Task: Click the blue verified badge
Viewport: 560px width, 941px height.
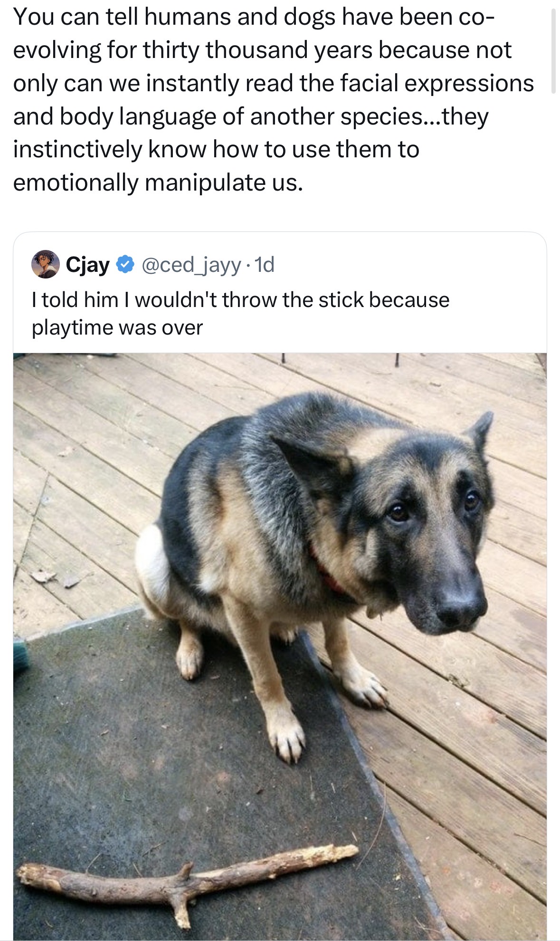Action: coord(124,265)
